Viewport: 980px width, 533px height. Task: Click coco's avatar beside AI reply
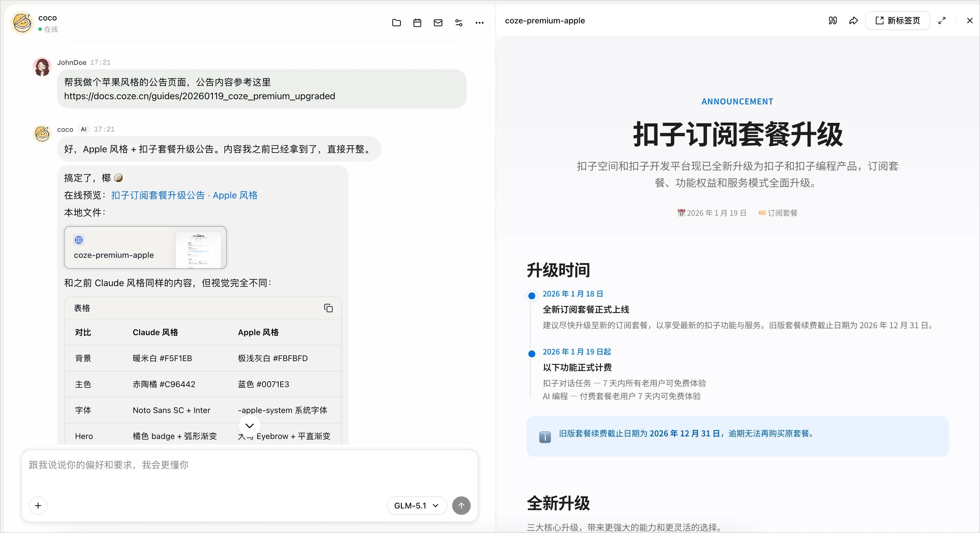pyautogui.click(x=42, y=134)
